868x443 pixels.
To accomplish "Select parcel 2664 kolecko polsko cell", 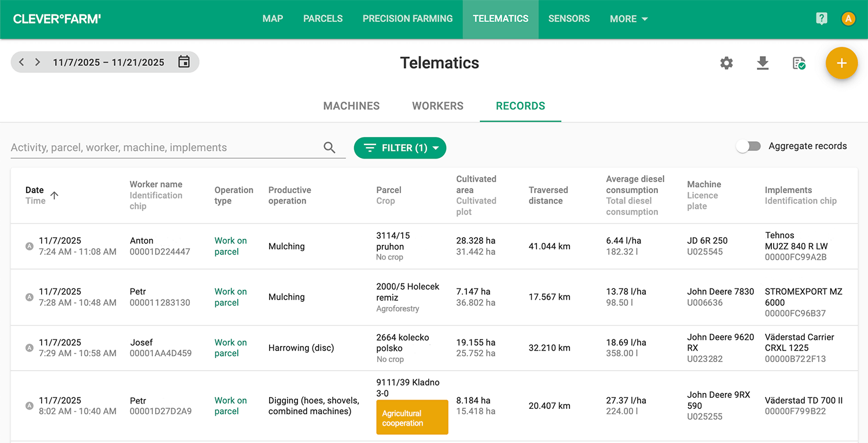I will 403,343.
